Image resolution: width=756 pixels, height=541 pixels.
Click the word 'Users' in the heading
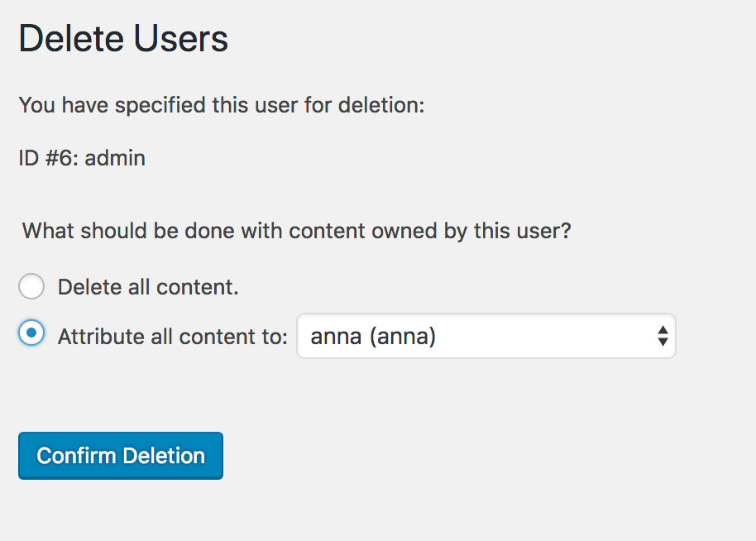point(181,38)
